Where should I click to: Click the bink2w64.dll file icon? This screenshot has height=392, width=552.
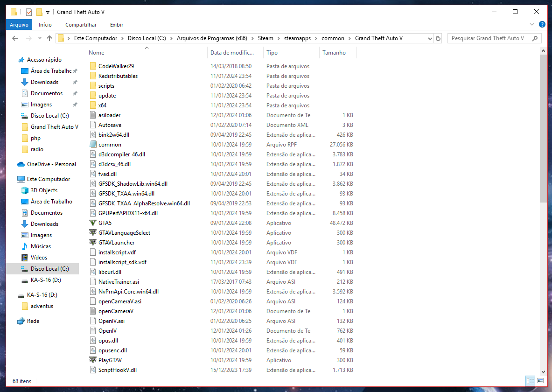(x=93, y=134)
